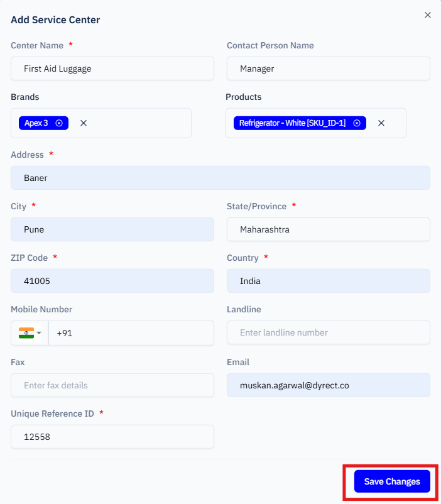Click the Fax details field

[112, 385]
